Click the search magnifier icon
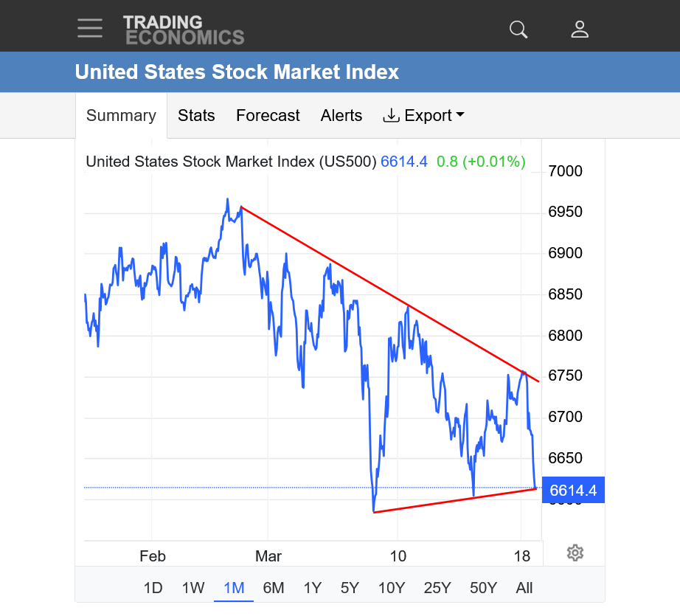Viewport: 680px width, 616px height. 518,29
